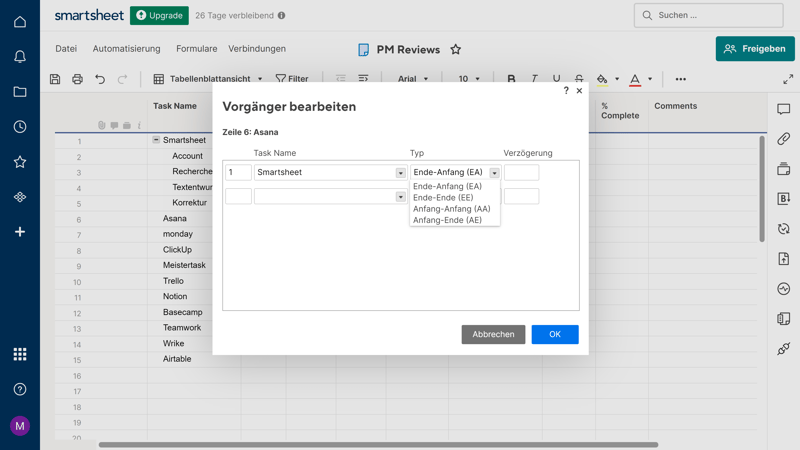Screen dimensions: 800x450
Task: Open Task Name dropdown for Smartsheet row
Action: 400,173
